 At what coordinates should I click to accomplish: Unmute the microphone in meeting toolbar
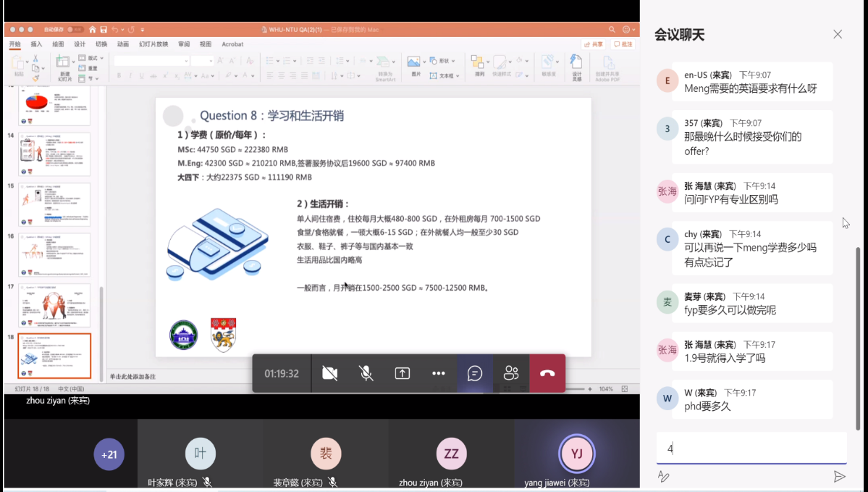click(366, 373)
